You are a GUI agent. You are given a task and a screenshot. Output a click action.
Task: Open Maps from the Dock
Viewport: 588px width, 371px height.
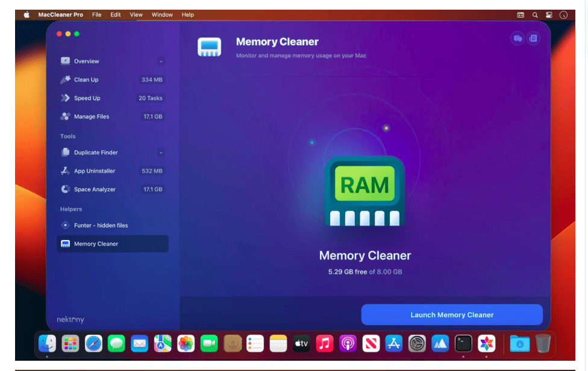click(163, 343)
